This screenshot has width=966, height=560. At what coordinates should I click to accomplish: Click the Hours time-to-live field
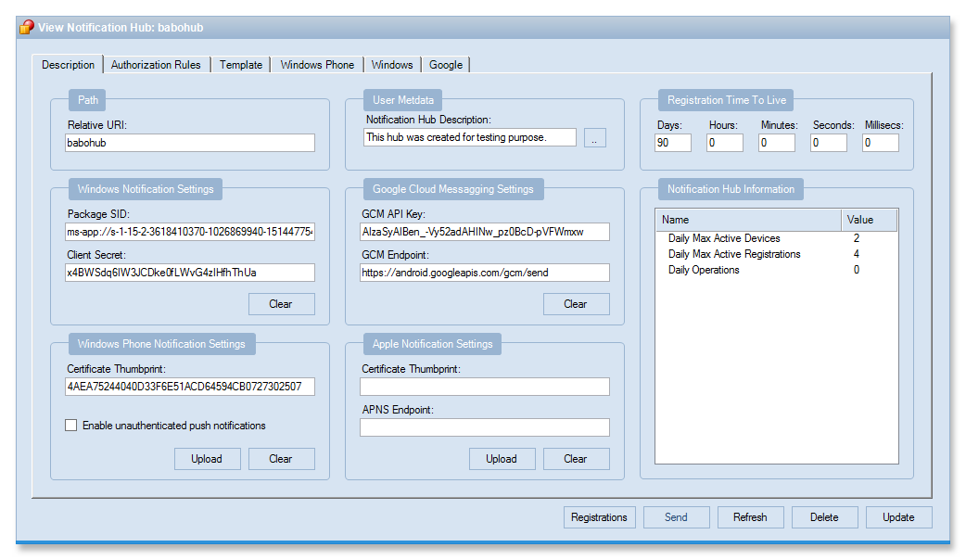[x=725, y=143]
